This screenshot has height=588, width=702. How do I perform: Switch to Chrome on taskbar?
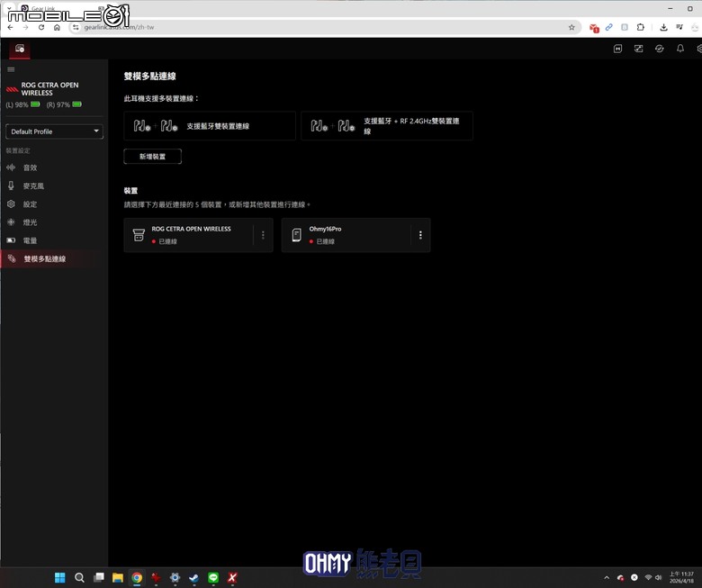[137, 578]
